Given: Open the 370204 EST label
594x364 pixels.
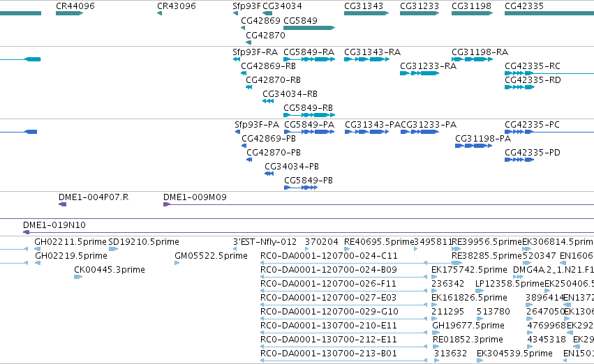Looking at the screenshot, I should (321, 242).
